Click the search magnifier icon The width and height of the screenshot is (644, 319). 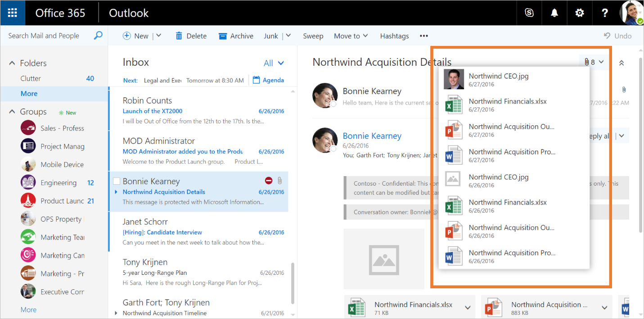(x=98, y=35)
